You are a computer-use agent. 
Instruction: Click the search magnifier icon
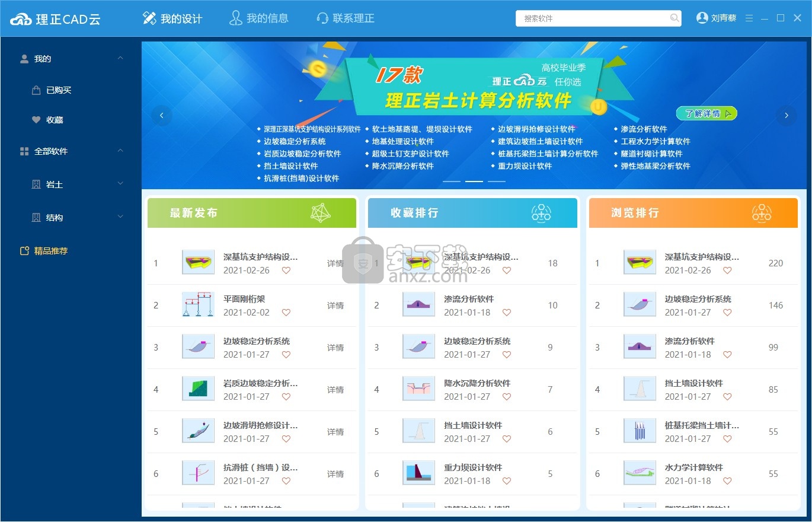tap(674, 18)
